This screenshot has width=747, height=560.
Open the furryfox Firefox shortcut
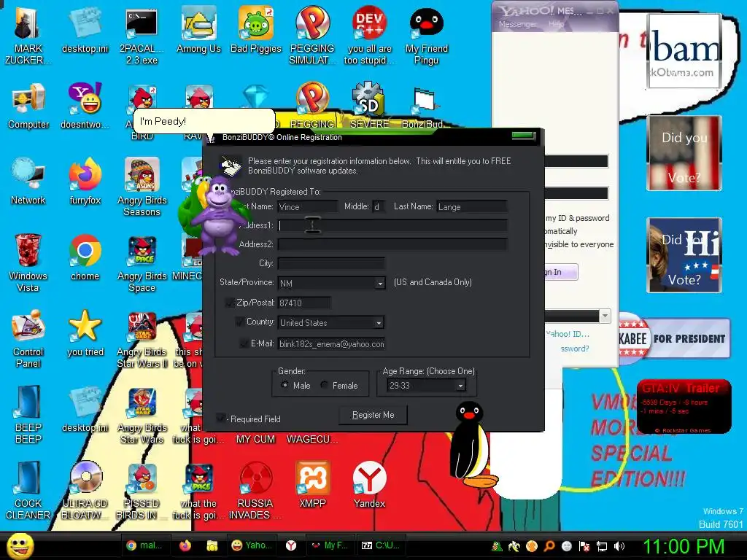[x=85, y=182]
